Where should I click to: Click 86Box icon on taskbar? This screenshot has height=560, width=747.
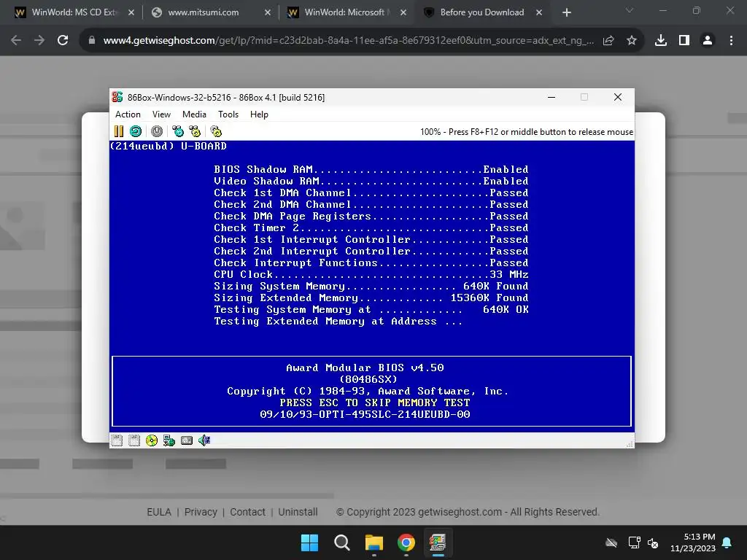[438, 542]
